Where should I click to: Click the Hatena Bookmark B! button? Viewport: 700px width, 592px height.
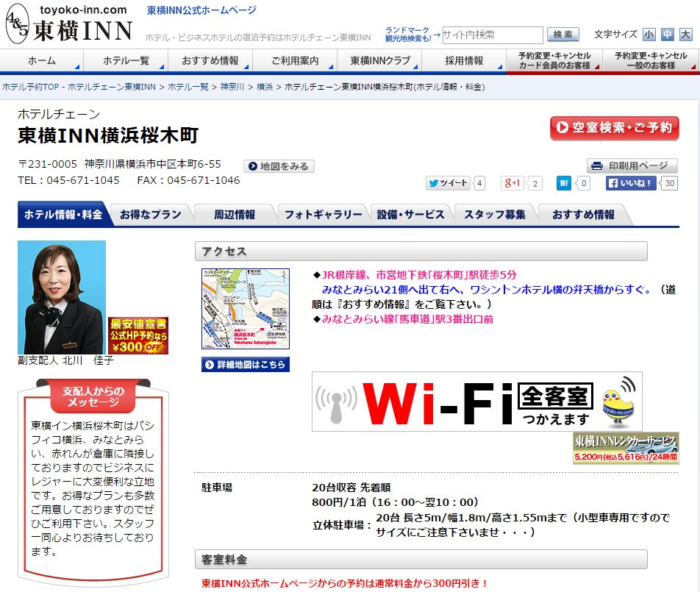pyautogui.click(x=564, y=183)
